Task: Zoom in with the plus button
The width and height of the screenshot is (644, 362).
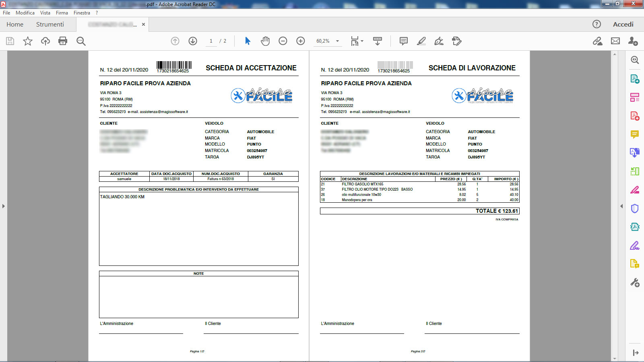Action: pos(301,41)
